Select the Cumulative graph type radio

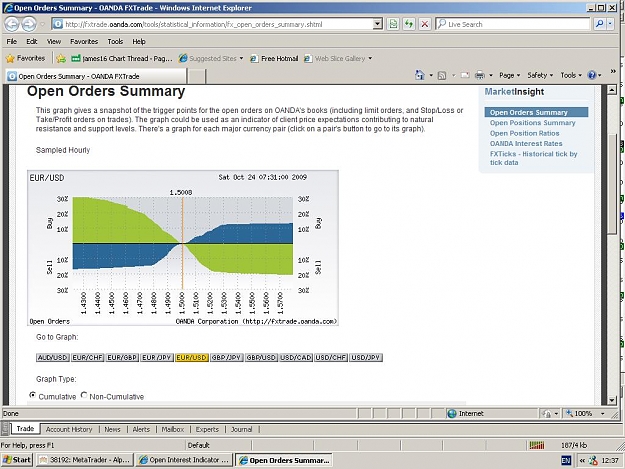(x=32, y=395)
